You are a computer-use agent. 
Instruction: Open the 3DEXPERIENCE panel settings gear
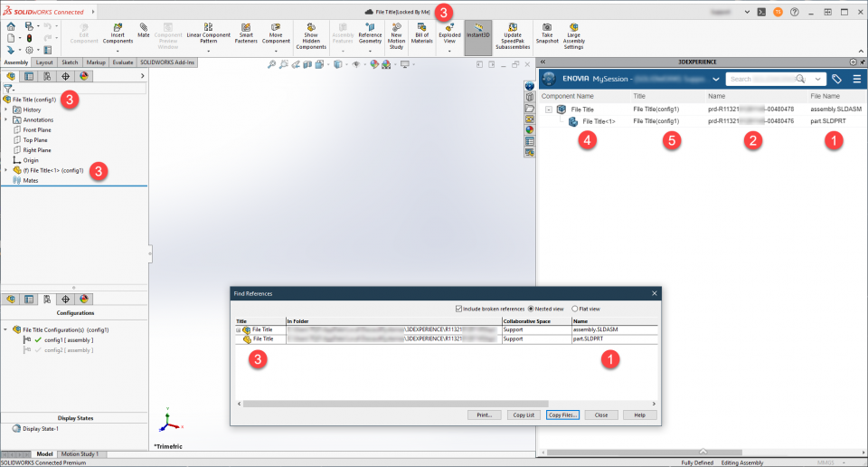tap(853, 62)
